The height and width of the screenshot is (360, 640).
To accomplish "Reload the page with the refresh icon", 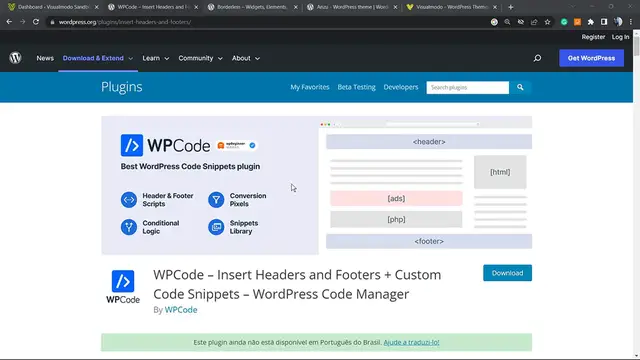I will pos(36,22).
